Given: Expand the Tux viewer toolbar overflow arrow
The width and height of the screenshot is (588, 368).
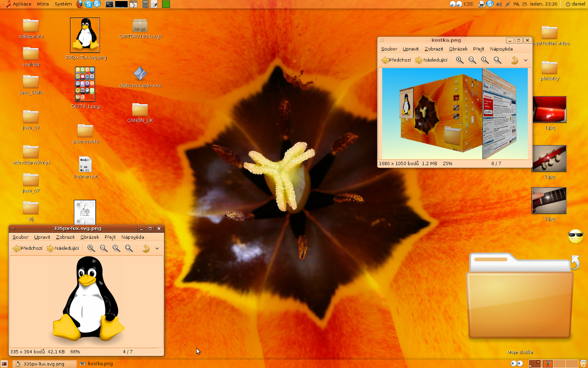Looking at the screenshot, I should (x=157, y=248).
